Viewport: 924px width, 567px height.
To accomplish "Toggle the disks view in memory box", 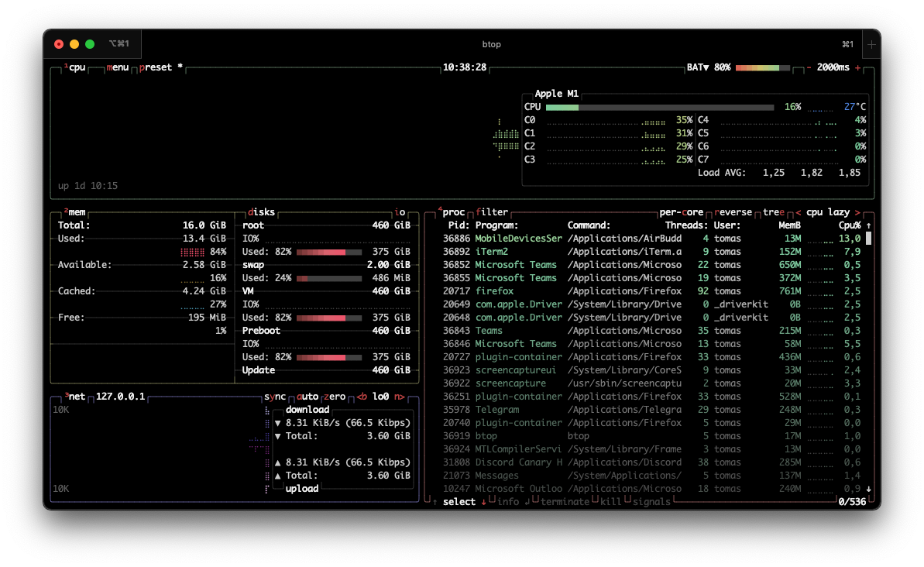I will (x=261, y=212).
